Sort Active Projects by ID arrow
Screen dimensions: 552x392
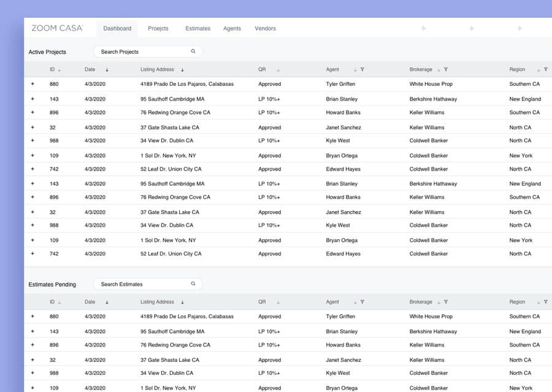pos(59,70)
